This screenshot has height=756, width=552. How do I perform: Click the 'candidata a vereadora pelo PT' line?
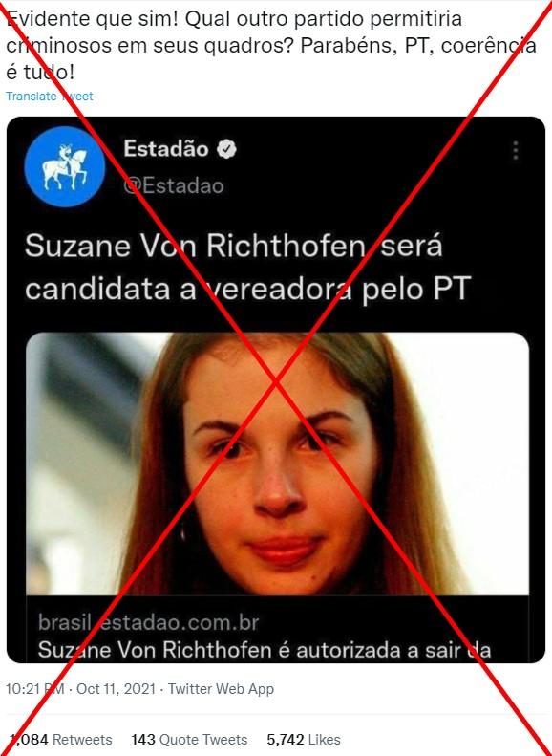247,288
